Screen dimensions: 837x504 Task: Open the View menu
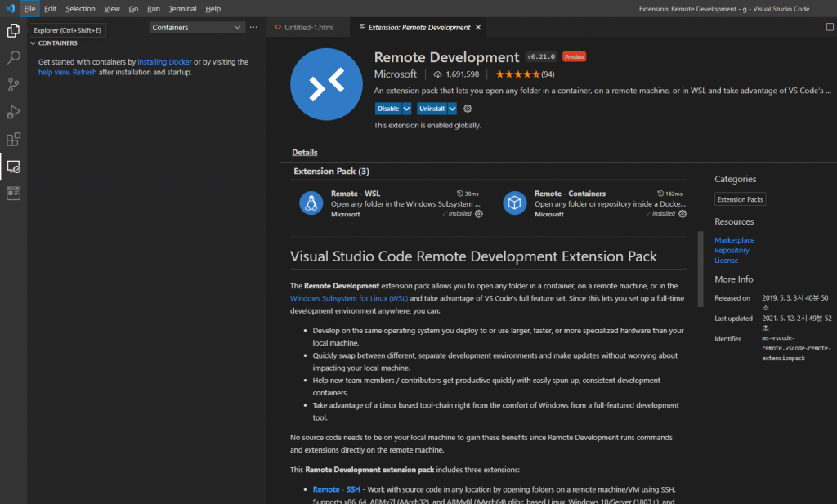click(111, 8)
